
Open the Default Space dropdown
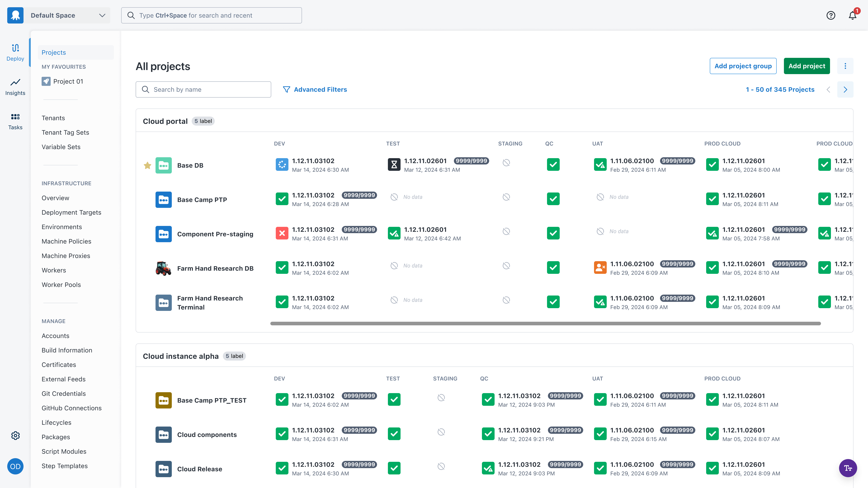click(x=67, y=15)
